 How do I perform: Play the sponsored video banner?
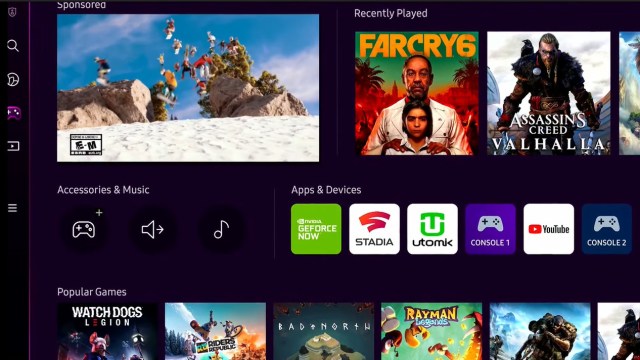pyautogui.click(x=188, y=88)
